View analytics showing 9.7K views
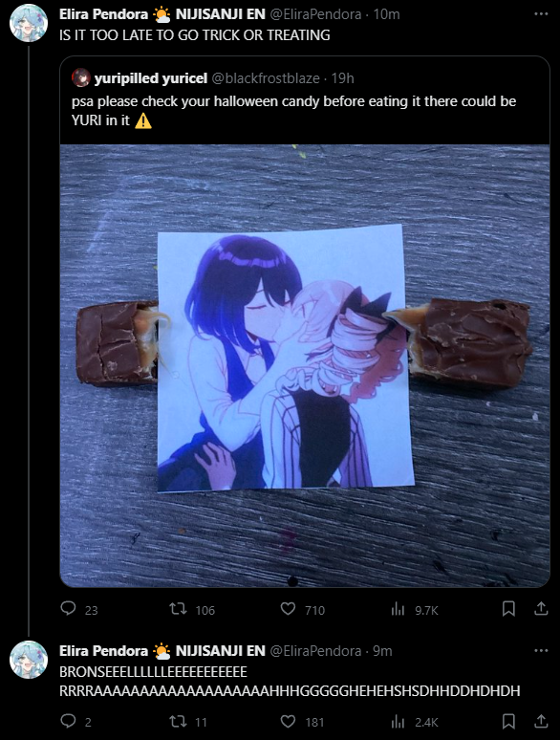 [398, 609]
